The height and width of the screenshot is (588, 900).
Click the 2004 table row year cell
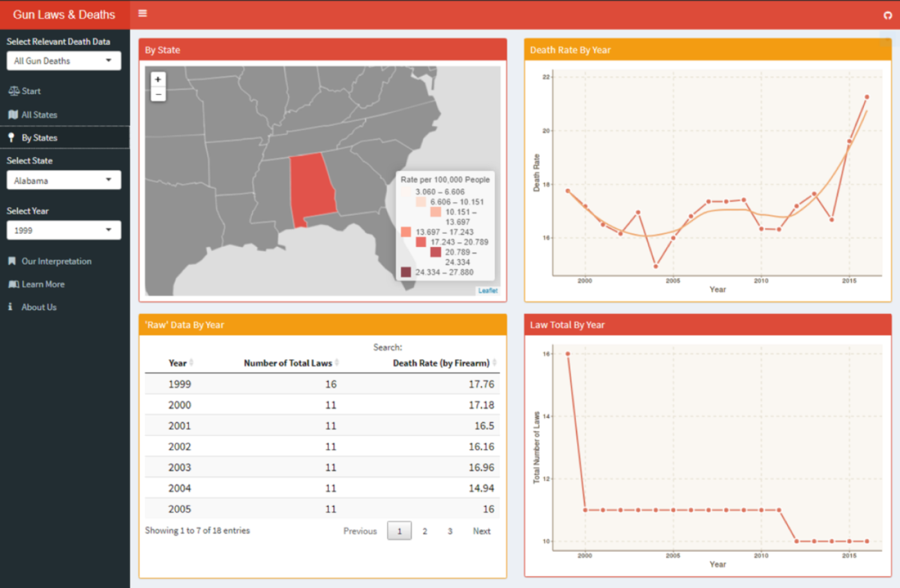pos(179,488)
